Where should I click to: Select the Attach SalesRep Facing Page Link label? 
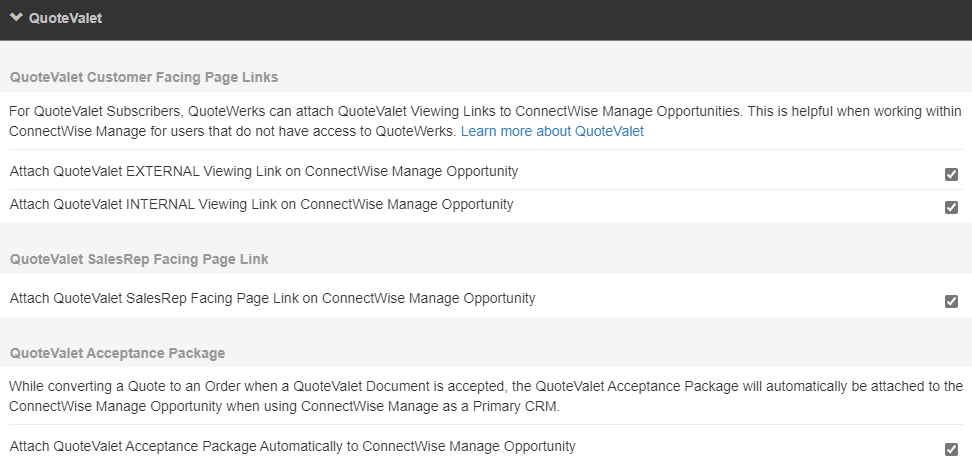272,298
